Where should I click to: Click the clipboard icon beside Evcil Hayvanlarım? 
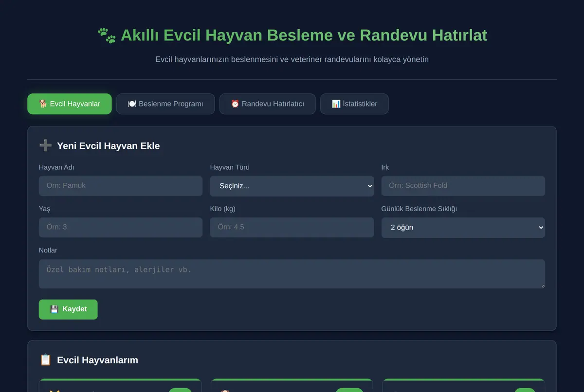(x=45, y=360)
